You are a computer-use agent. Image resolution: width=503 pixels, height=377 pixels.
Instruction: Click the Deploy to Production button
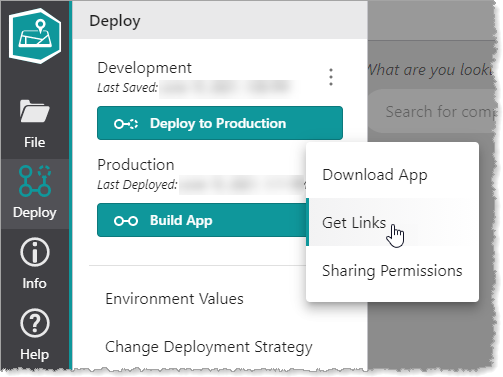pyautogui.click(x=220, y=123)
